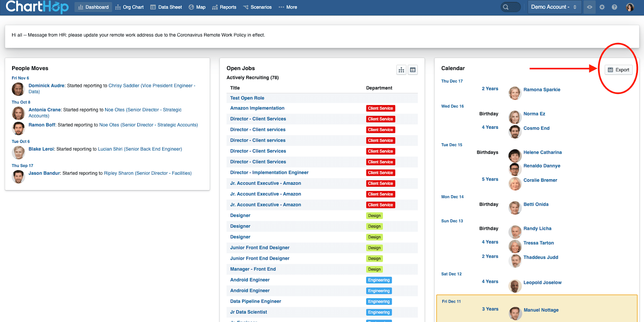This screenshot has width=644, height=322.
Task: Open the Scenarios page
Action: (257, 7)
